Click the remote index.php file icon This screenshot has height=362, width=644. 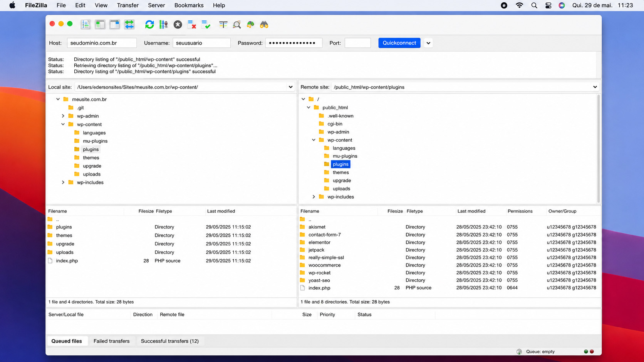tap(302, 288)
